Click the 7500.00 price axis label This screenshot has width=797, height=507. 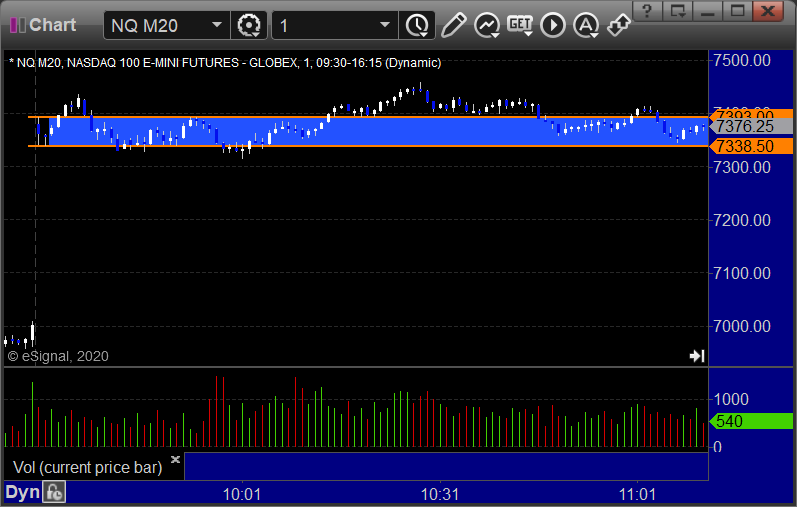point(742,61)
